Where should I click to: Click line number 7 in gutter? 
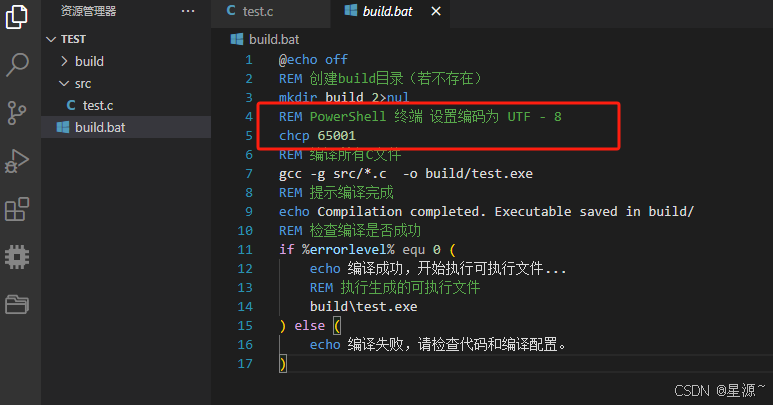click(x=248, y=173)
